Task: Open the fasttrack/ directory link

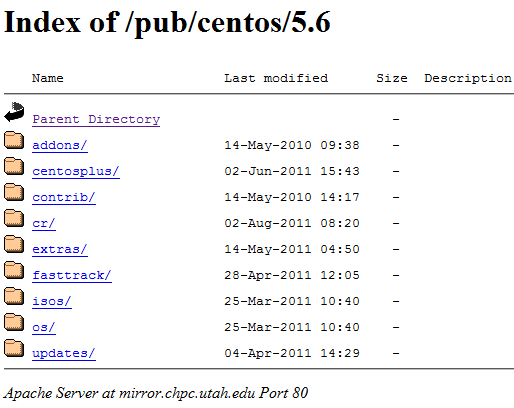Action: tap(72, 275)
